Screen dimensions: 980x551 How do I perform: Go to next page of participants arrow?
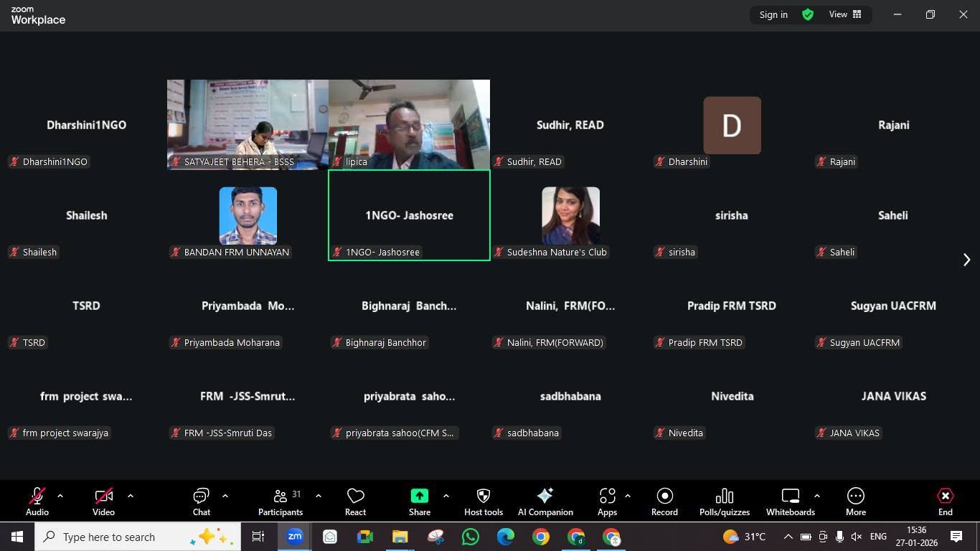966,260
